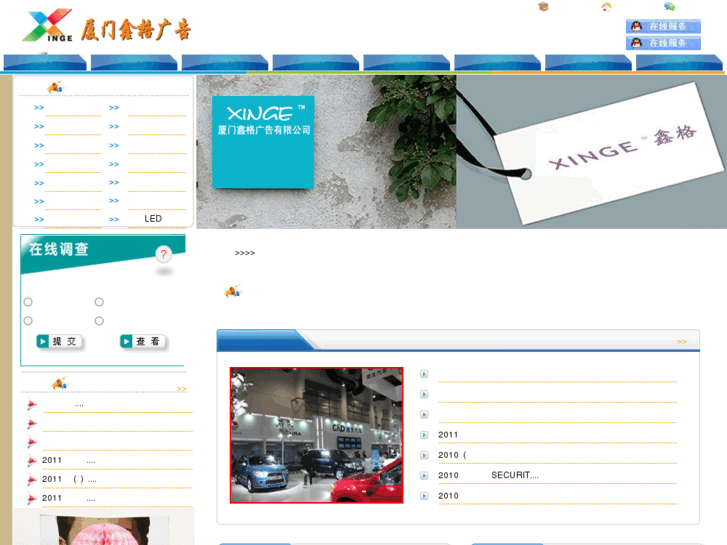Click the XINGE teal sign banner image
The width and height of the screenshot is (727, 545).
pyautogui.click(x=326, y=152)
